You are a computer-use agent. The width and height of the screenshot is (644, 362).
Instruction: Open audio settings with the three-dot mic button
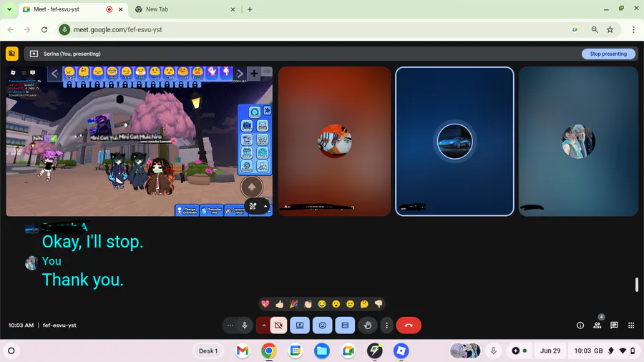click(x=230, y=326)
